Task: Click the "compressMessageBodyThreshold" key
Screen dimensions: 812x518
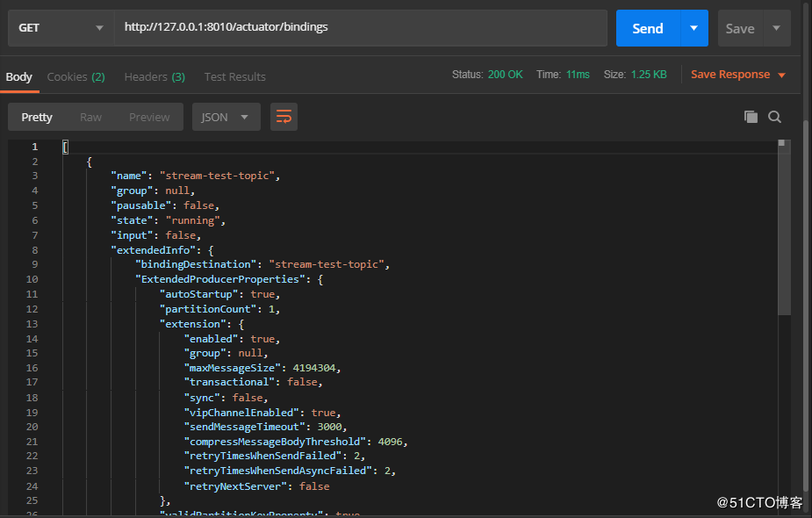Action: coord(275,442)
